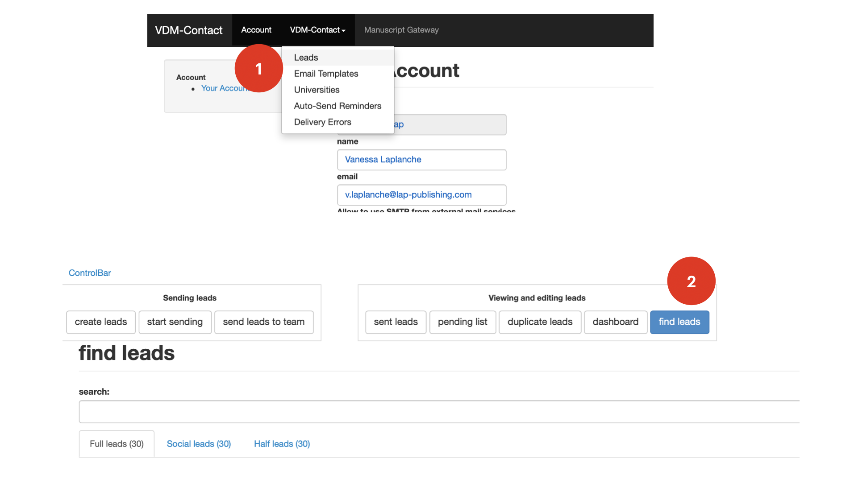Click the find leads button
Viewport: 850px width, 504px height.
[x=679, y=322]
